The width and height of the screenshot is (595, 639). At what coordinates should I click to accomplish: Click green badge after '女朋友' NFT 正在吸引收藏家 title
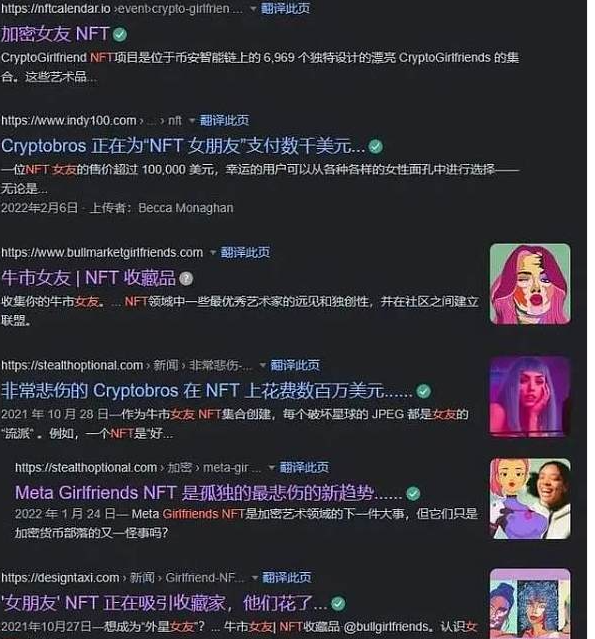click(x=338, y=604)
